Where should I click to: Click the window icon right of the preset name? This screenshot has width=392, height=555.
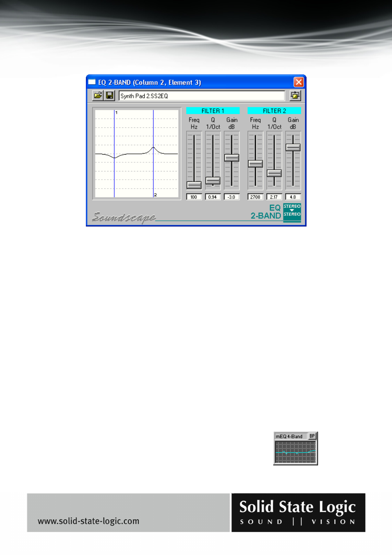point(295,96)
